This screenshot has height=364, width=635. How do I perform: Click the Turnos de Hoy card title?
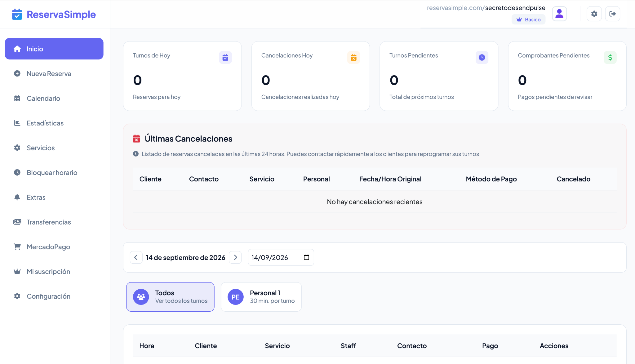pos(151,55)
